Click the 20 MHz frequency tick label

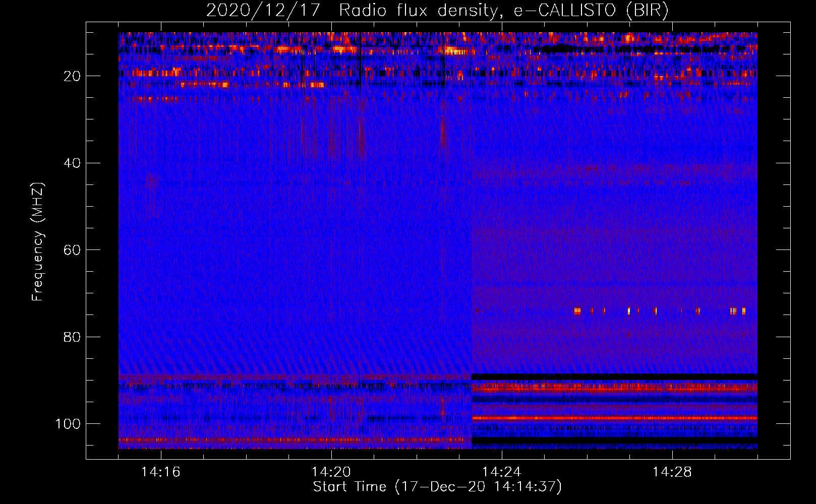pyautogui.click(x=72, y=76)
